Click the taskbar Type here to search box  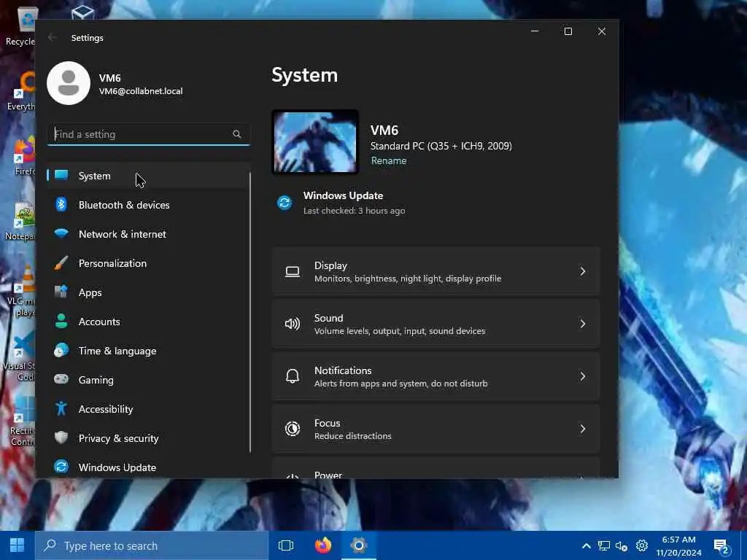(x=152, y=545)
